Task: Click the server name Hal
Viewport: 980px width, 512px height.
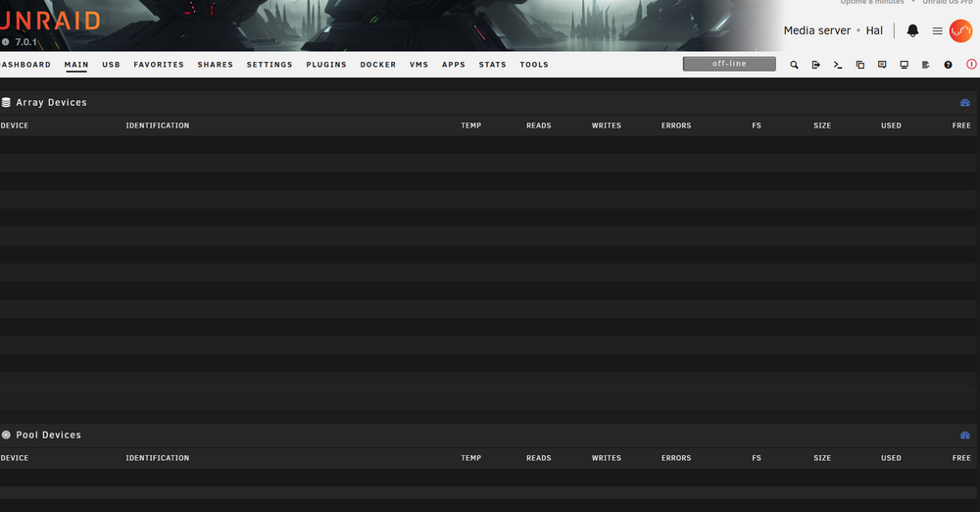Action: (874, 30)
